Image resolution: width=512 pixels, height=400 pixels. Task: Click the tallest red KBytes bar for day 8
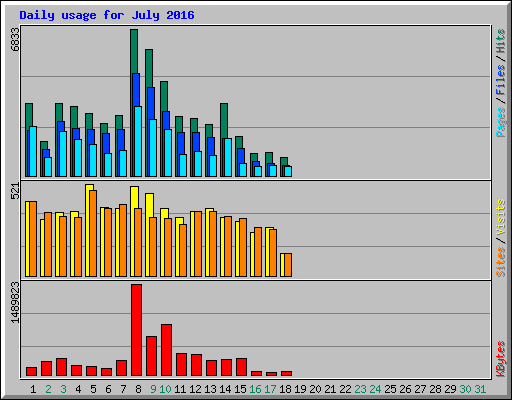pos(136,330)
